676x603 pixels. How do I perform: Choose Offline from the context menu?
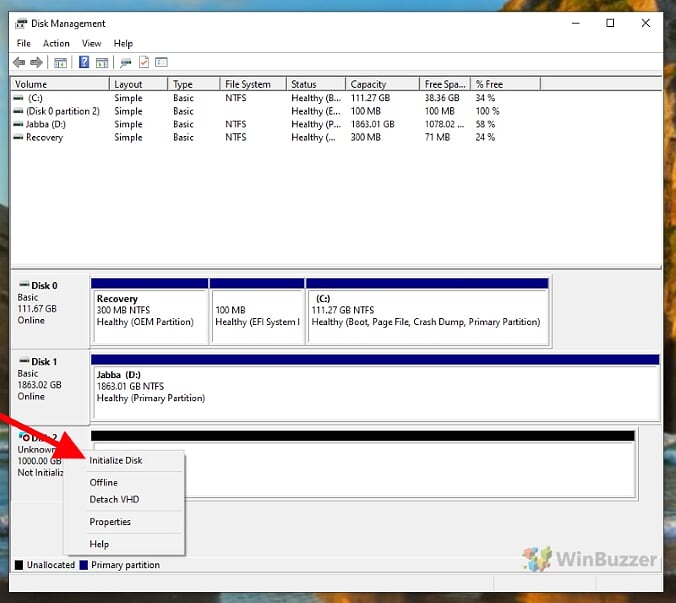coord(124,482)
